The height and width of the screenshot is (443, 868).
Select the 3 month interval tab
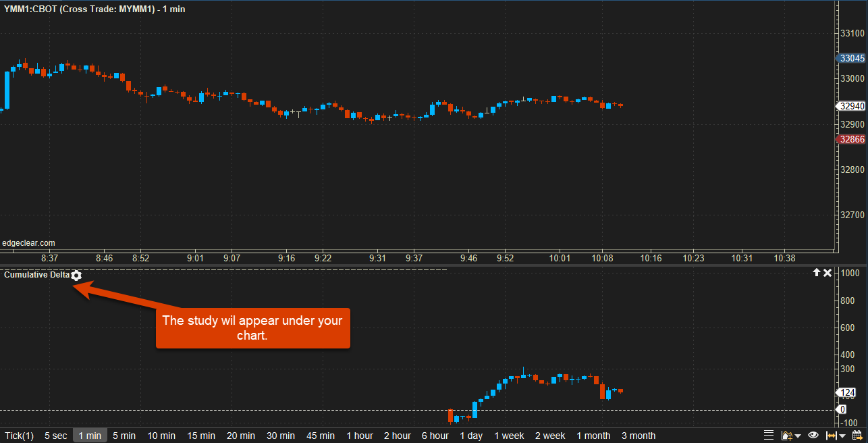[638, 436]
